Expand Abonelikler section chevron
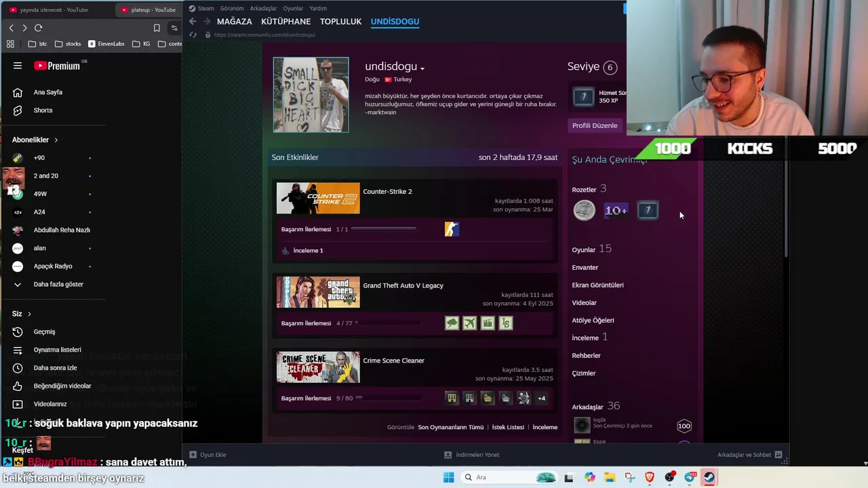868x488 pixels. pyautogui.click(x=56, y=140)
